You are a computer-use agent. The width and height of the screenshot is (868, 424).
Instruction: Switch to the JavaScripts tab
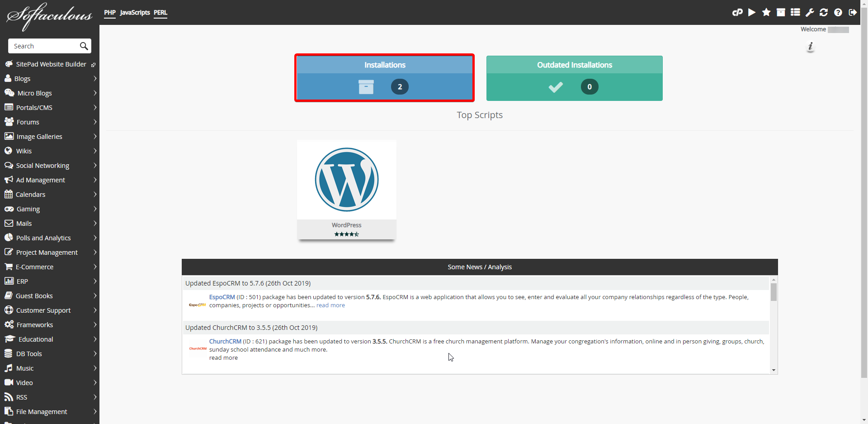pos(135,13)
